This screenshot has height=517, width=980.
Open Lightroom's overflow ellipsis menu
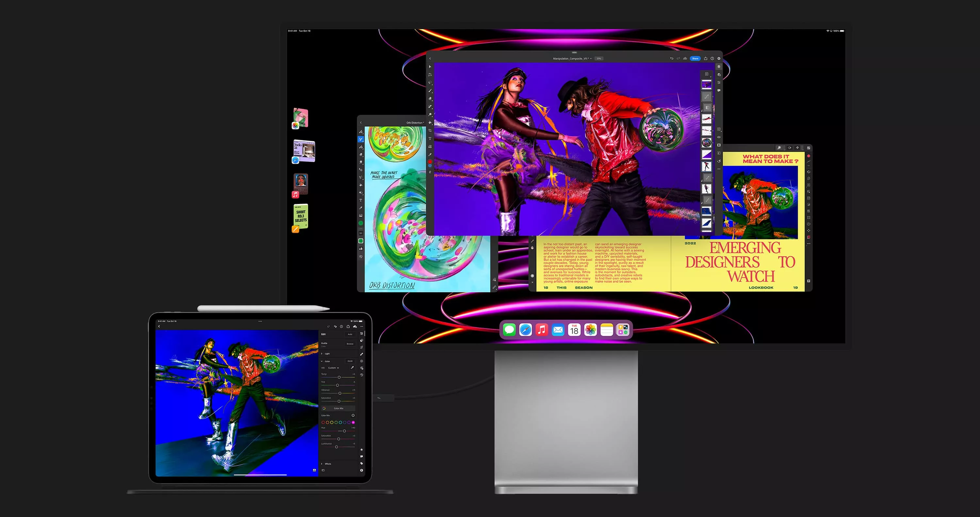362,327
